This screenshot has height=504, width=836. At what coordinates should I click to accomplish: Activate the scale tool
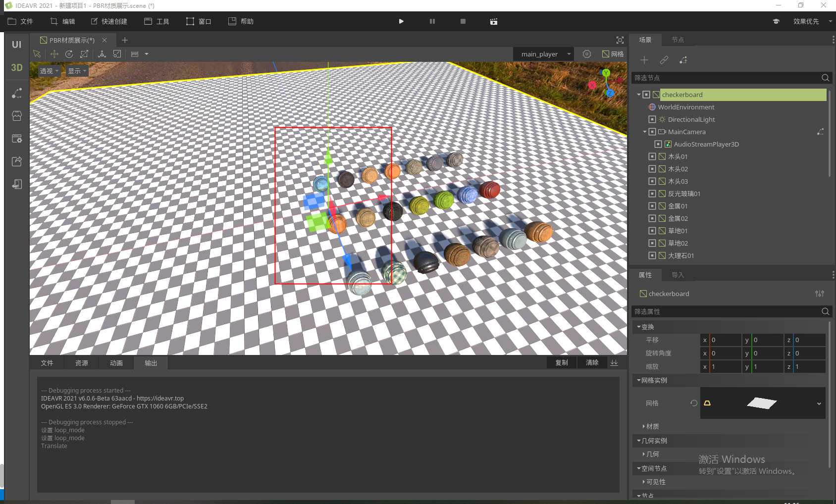tap(84, 54)
